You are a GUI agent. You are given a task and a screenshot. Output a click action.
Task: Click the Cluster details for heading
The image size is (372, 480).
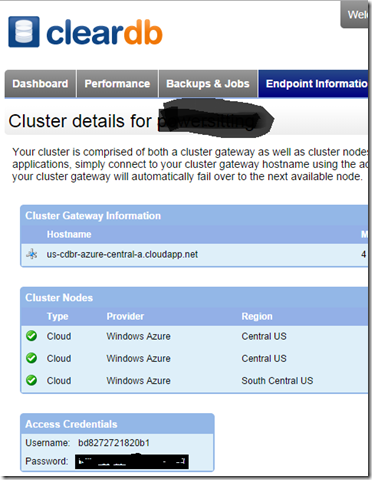pyautogui.click(x=80, y=121)
